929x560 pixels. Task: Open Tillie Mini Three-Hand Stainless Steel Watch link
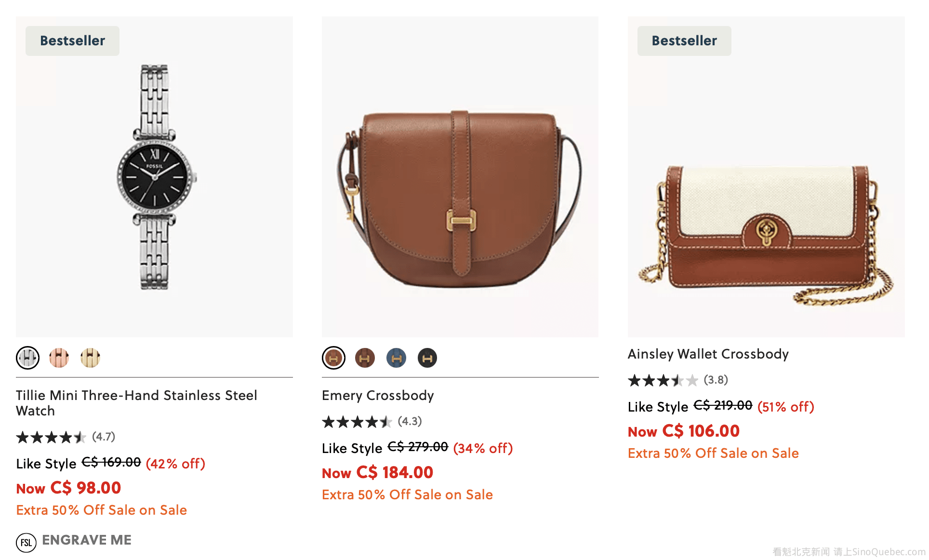tap(136, 403)
